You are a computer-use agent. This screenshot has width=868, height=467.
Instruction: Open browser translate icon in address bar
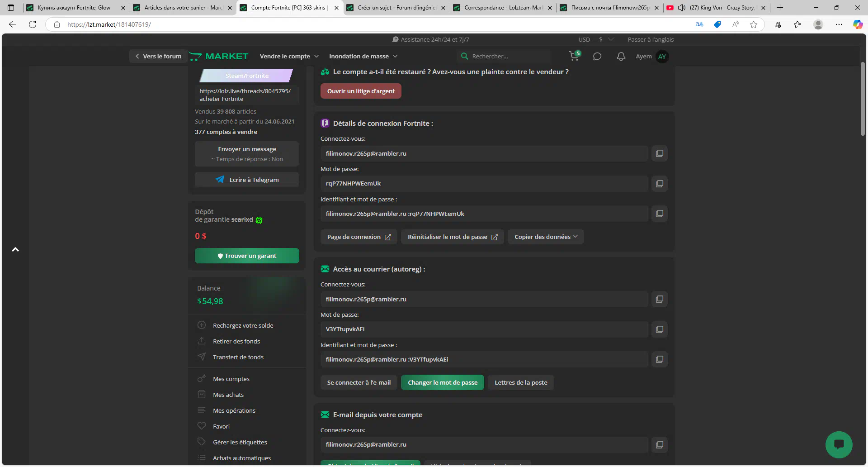[699, 24]
